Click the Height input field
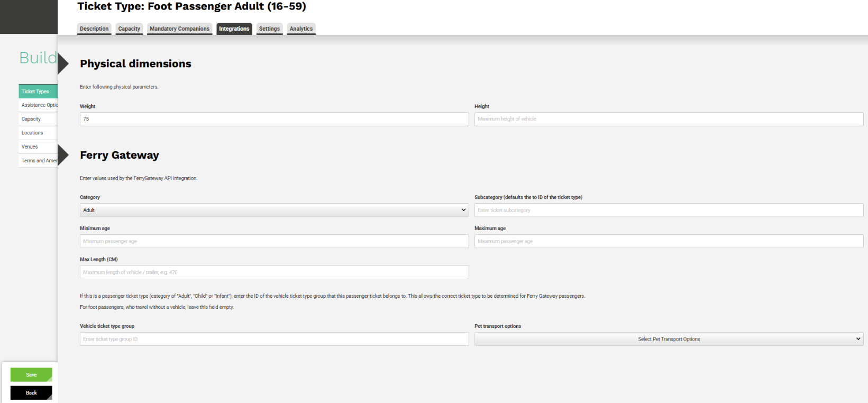This screenshot has width=868, height=403. (x=669, y=119)
